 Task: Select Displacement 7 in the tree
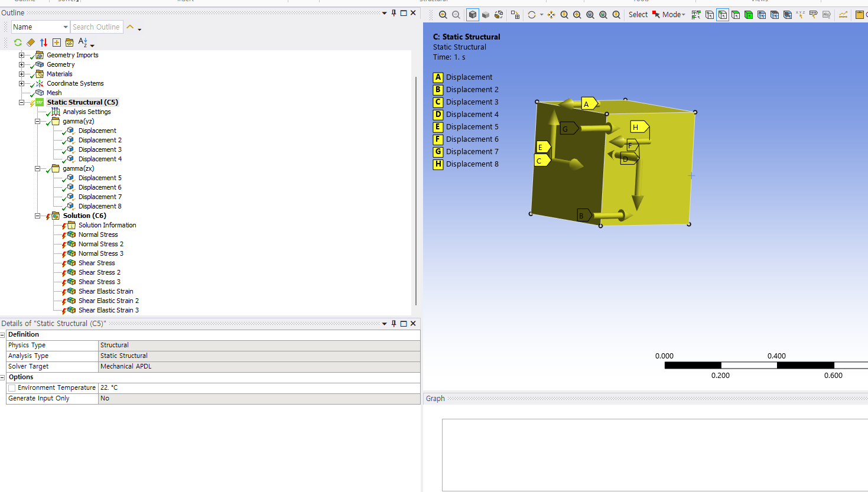point(100,197)
